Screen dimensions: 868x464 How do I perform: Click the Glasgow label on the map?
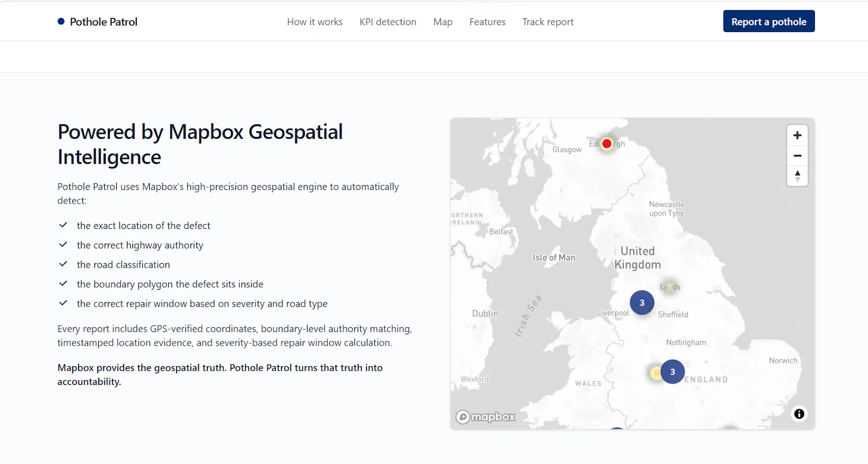567,149
